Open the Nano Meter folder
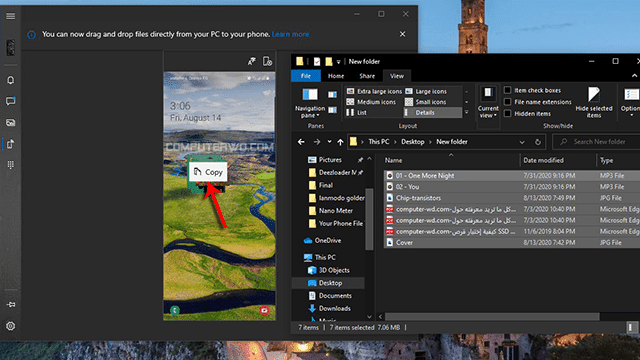Screen dimensions: 640x360 click(x=336, y=211)
